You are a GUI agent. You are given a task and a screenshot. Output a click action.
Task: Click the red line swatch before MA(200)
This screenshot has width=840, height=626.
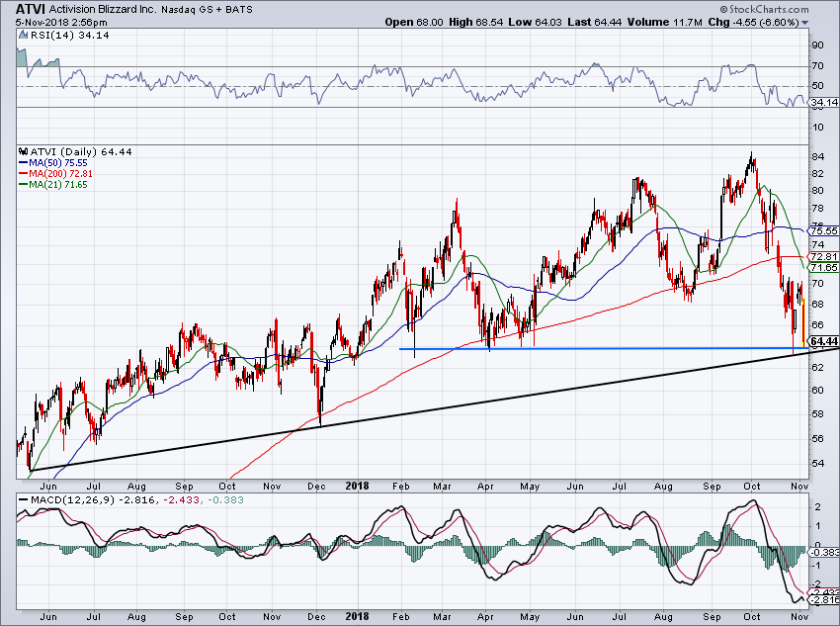pyautogui.click(x=23, y=174)
